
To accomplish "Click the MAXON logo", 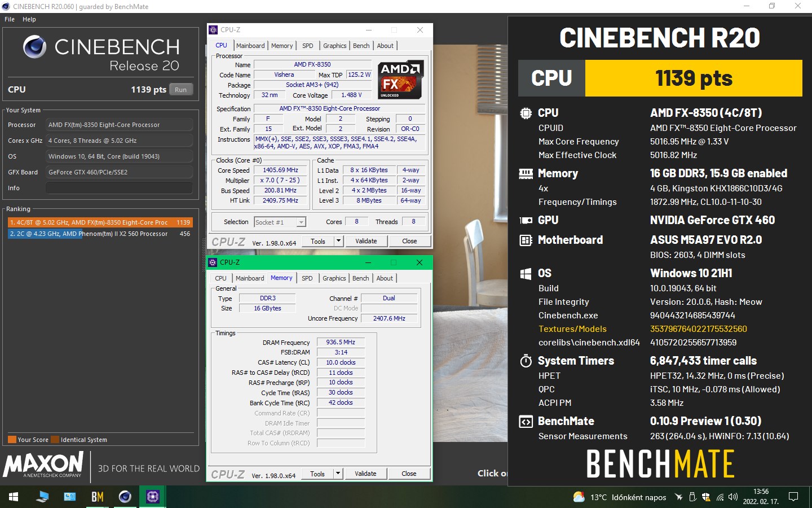I will coord(43,465).
